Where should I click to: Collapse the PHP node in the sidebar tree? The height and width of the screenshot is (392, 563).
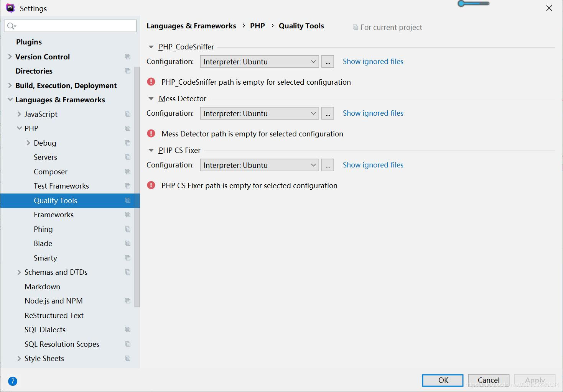pos(19,128)
